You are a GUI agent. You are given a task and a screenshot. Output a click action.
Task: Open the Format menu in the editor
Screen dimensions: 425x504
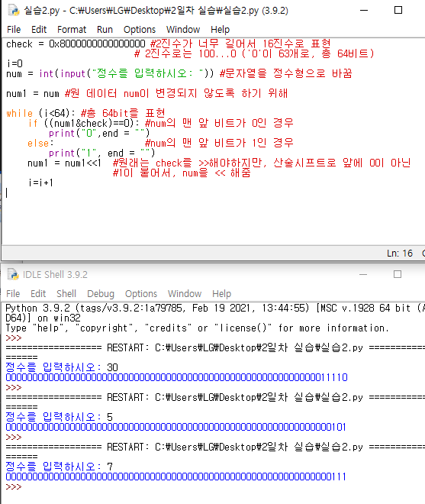[72, 30]
